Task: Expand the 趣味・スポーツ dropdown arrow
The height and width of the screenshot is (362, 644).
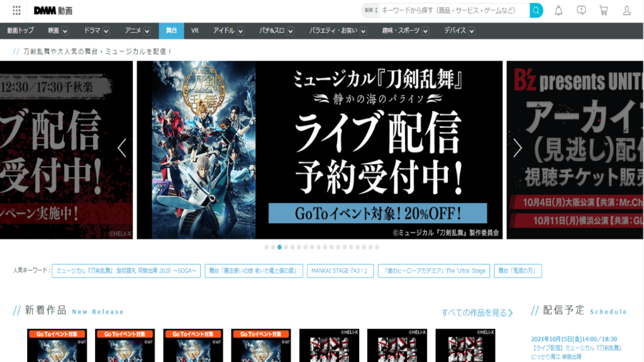Action: click(426, 31)
